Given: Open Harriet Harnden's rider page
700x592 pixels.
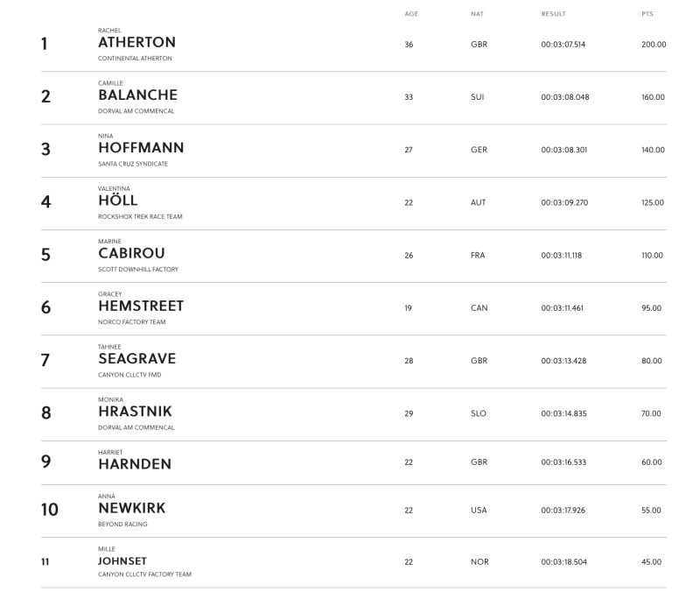Looking at the screenshot, I should click(134, 464).
